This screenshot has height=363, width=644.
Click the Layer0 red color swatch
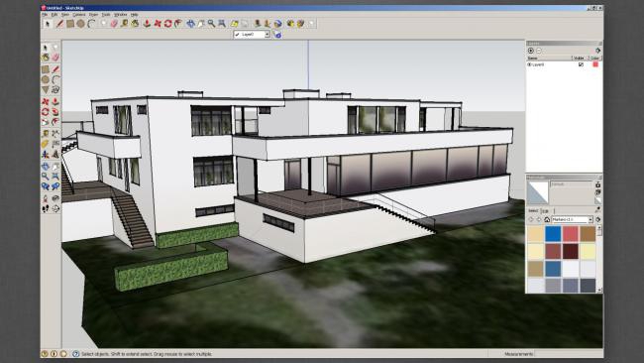pyautogui.click(x=595, y=64)
